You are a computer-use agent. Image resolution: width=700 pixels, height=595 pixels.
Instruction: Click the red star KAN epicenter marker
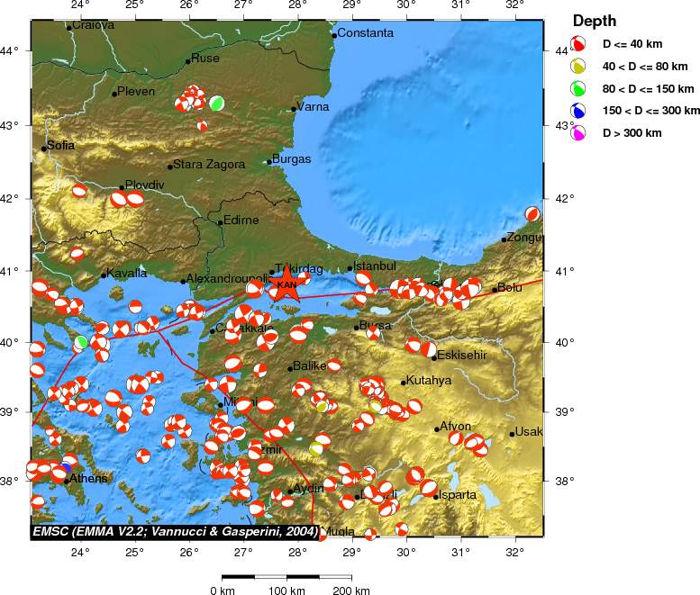click(x=286, y=288)
